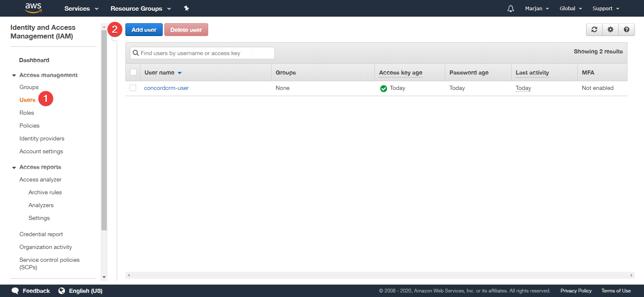Click the username search field
Viewport: 644px width, 297px height.
click(x=202, y=53)
